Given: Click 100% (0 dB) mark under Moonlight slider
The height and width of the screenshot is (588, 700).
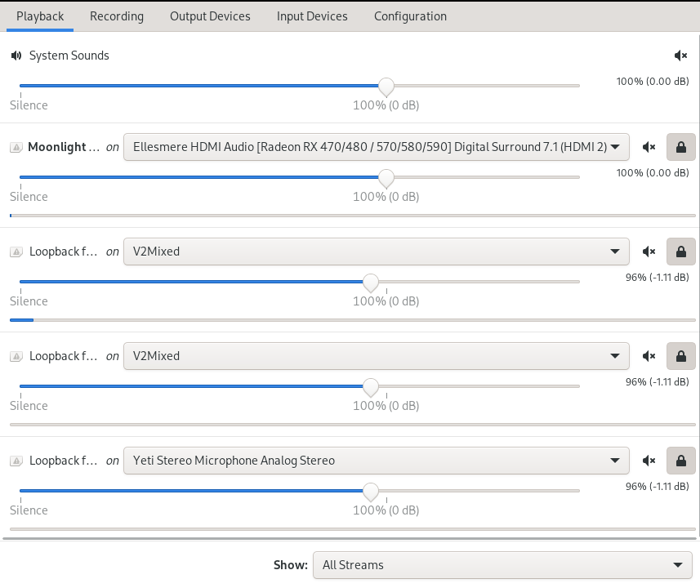Looking at the screenshot, I should 386,197.
